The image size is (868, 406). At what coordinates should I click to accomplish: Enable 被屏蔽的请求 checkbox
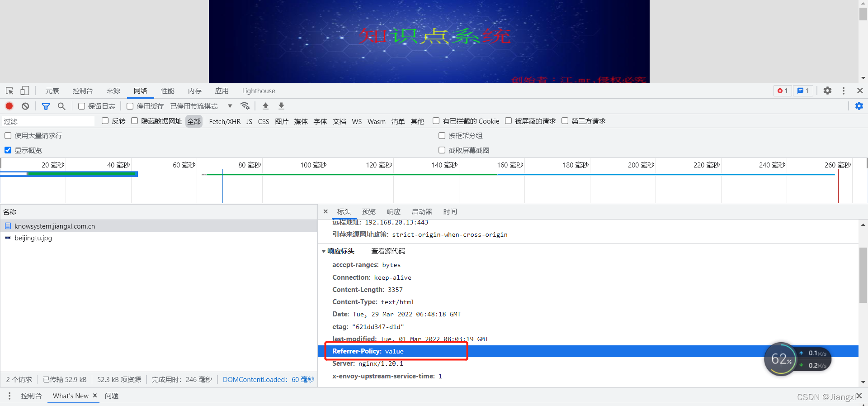click(x=509, y=121)
